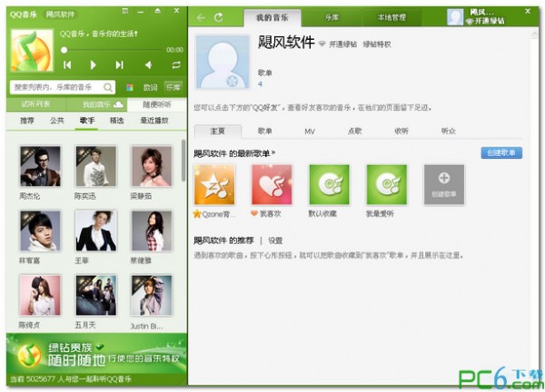Focus the music search input field
Screen dimensions: 545x392
(x=63, y=87)
